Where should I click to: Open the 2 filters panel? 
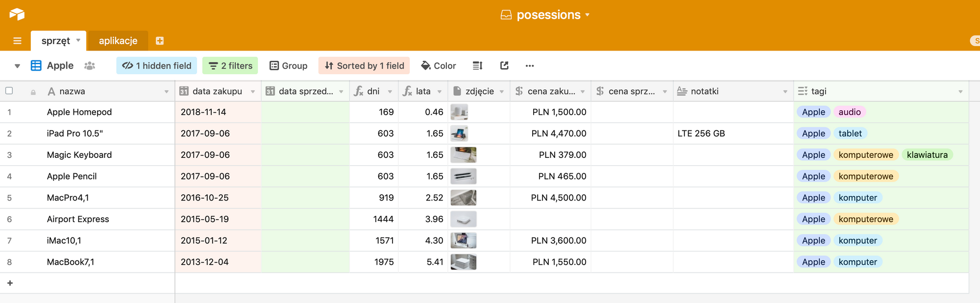coord(230,66)
